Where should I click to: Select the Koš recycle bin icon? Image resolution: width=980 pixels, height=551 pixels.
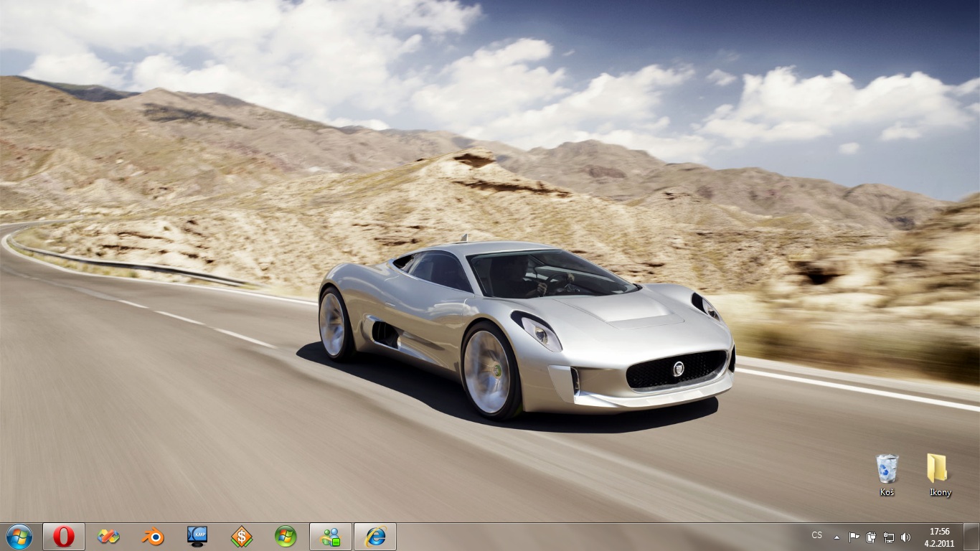point(887,470)
